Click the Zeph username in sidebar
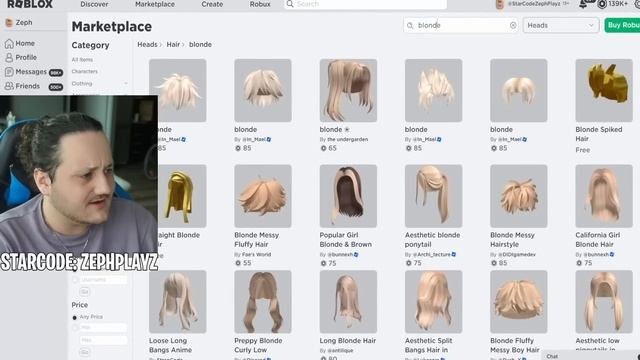Image resolution: width=640 pixels, height=360 pixels. pyautogui.click(x=24, y=22)
